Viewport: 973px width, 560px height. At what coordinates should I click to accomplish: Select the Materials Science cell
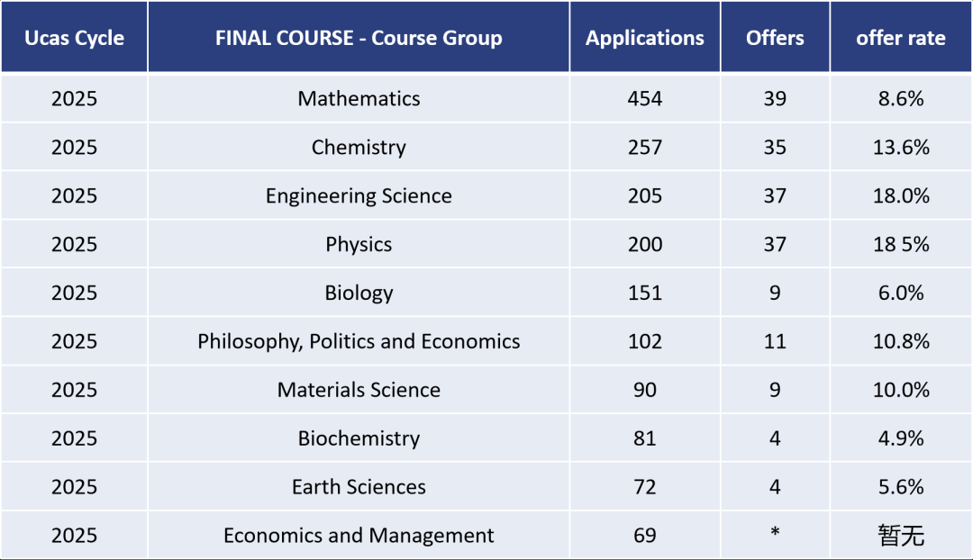(x=359, y=391)
